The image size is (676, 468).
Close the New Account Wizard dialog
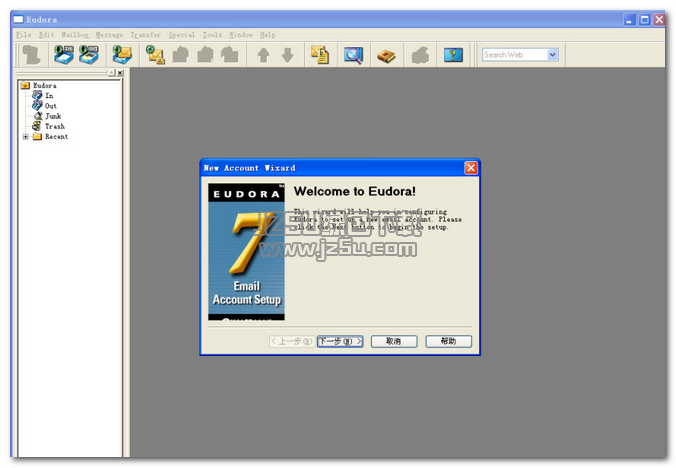[471, 168]
